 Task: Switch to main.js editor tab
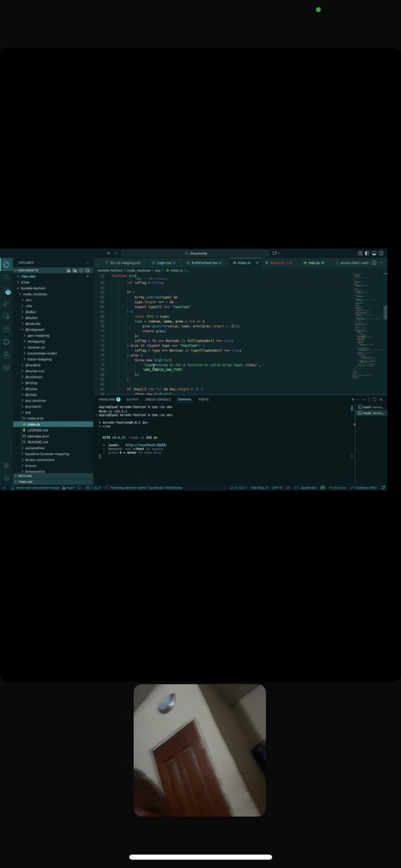pos(315,262)
